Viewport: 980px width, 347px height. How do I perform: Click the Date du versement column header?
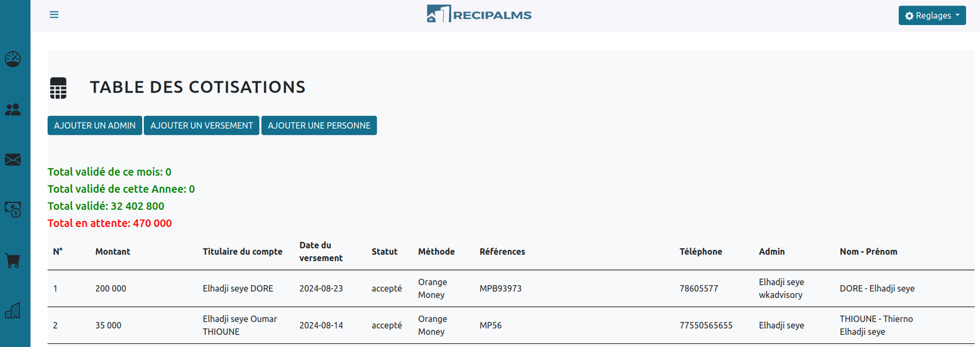[x=320, y=252]
